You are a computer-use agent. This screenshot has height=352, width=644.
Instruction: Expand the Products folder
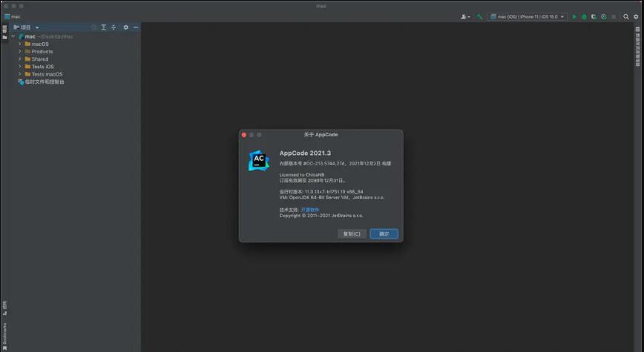[20, 51]
